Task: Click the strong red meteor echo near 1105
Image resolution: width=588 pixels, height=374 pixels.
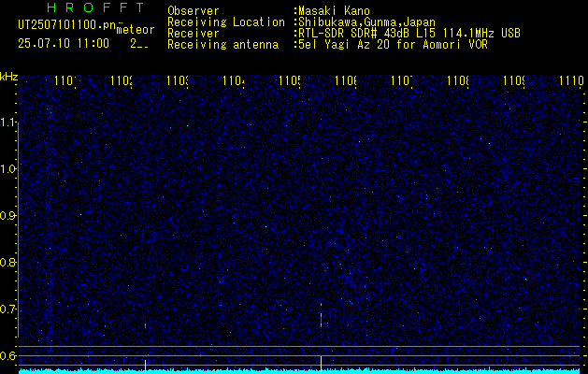Action: (321, 319)
